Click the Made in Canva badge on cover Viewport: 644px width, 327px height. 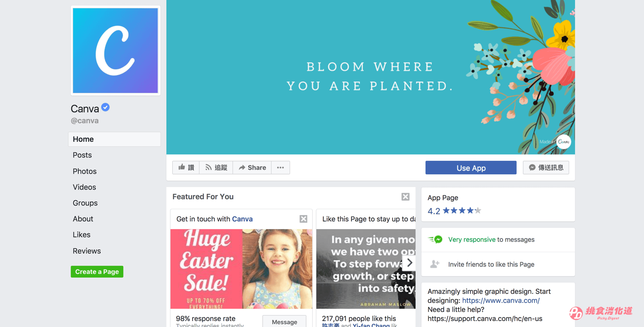click(x=555, y=142)
